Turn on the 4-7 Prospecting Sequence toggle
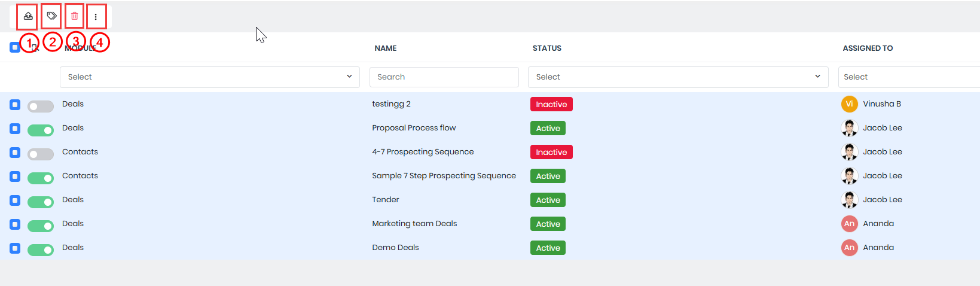The image size is (980, 286). (41, 154)
